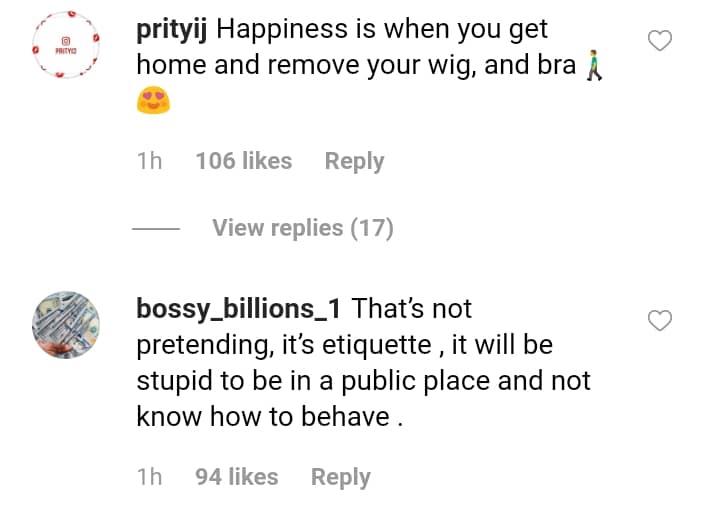Click the 1h timestamp under bossy_billions_1's comment

point(149,478)
